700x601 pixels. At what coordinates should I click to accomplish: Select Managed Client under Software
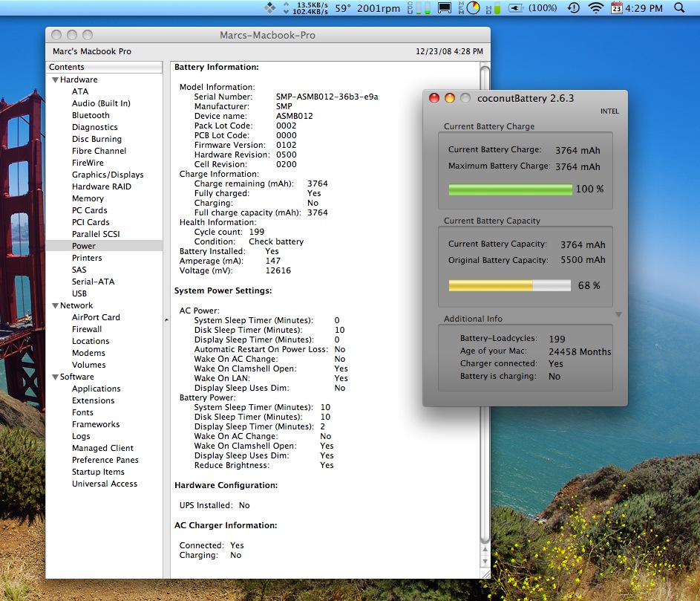click(102, 448)
